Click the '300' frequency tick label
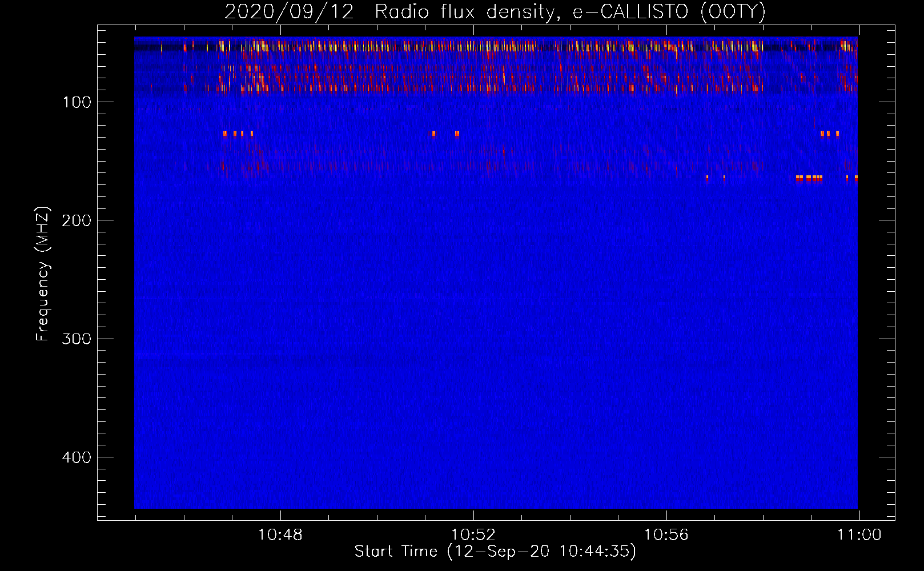Screen dimensions: 924x571 click(x=77, y=339)
